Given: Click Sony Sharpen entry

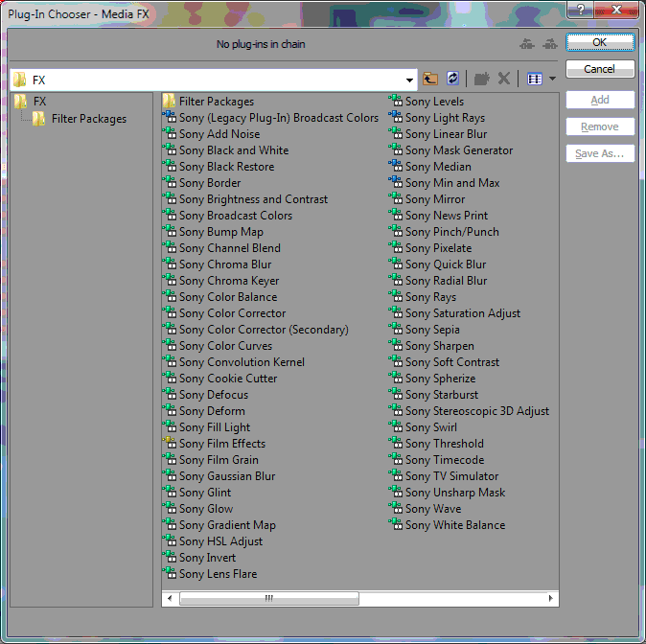Looking at the screenshot, I should [431, 346].
